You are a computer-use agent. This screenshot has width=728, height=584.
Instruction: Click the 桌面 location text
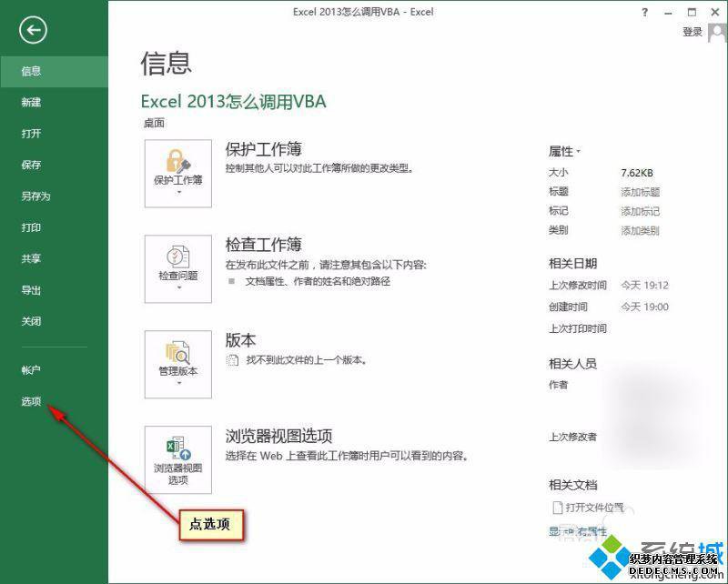click(x=154, y=123)
